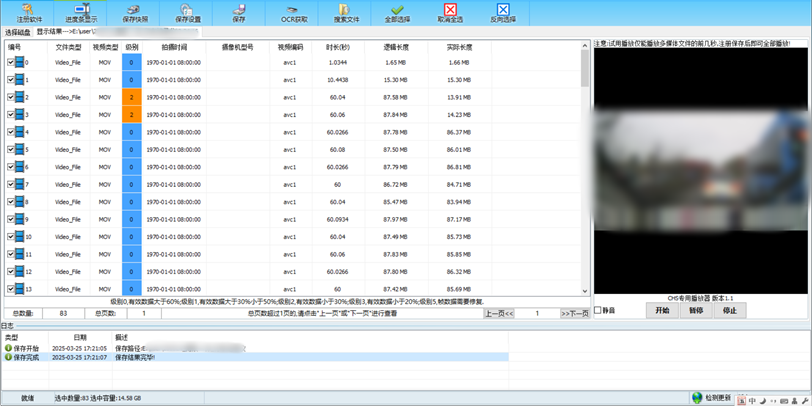Click the moon icon in IME bar
The height and width of the screenshot is (406, 812).
pos(762,400)
